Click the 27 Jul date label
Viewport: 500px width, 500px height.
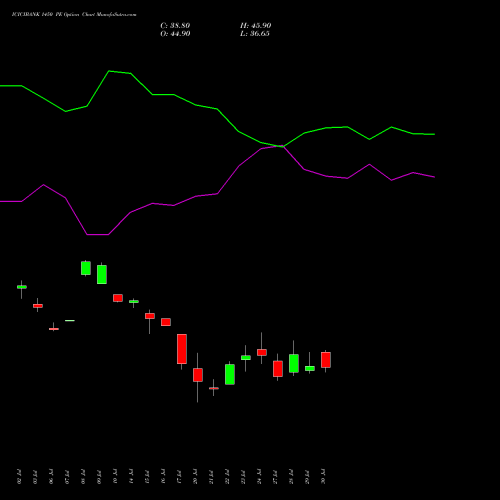[275, 477]
